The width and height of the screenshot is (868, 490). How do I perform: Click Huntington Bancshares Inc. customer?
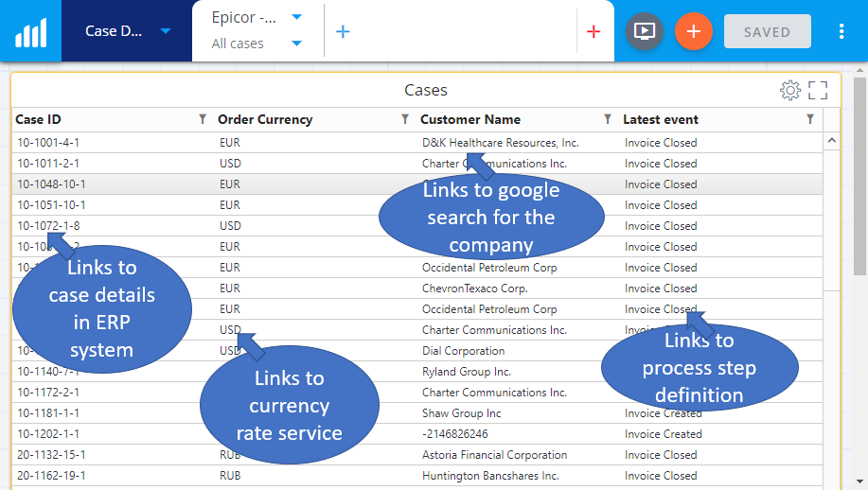point(490,476)
